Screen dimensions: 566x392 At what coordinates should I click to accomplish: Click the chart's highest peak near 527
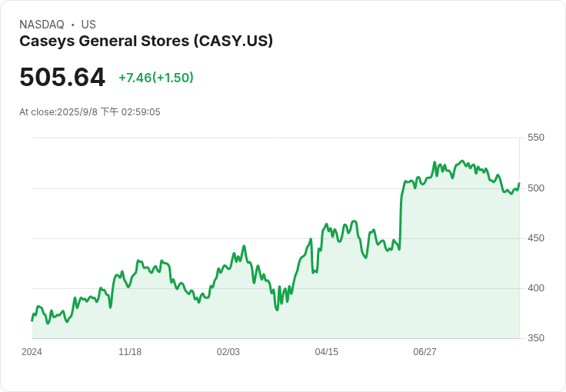[461, 161]
